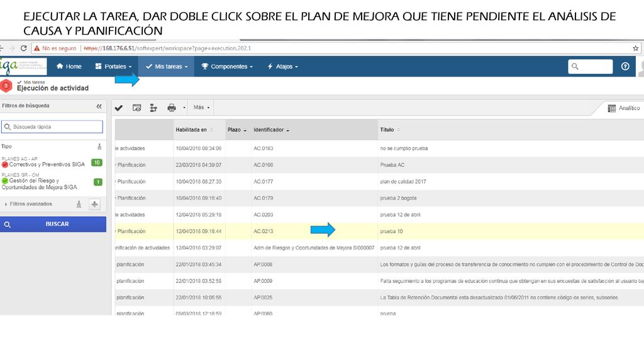Click the title 'plan de calidad 2017'

[x=403, y=182]
